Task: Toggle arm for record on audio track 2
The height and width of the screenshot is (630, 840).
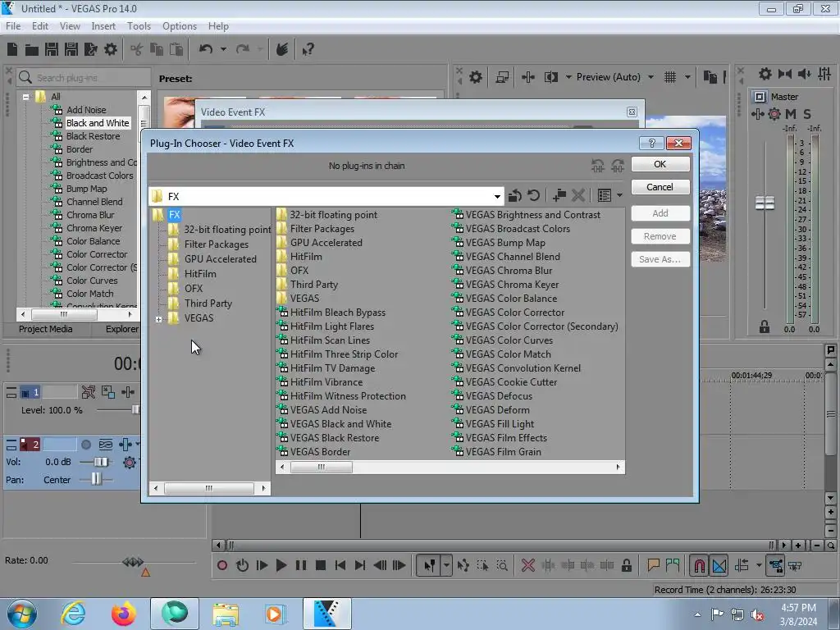Action: coord(85,445)
